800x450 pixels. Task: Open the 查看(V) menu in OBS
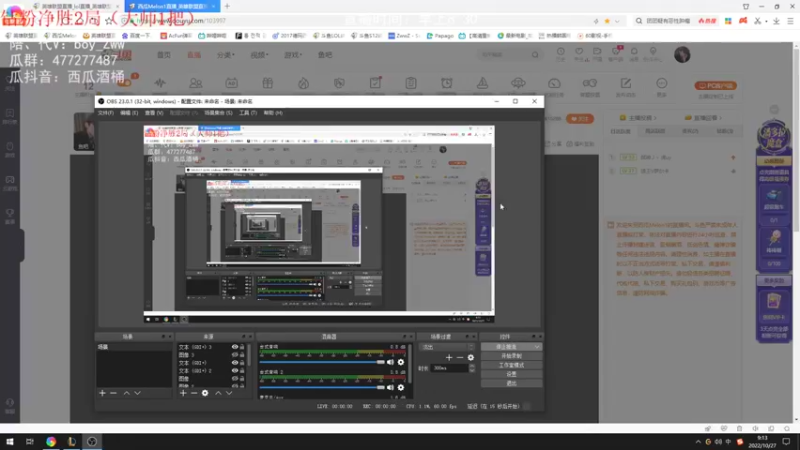point(154,113)
